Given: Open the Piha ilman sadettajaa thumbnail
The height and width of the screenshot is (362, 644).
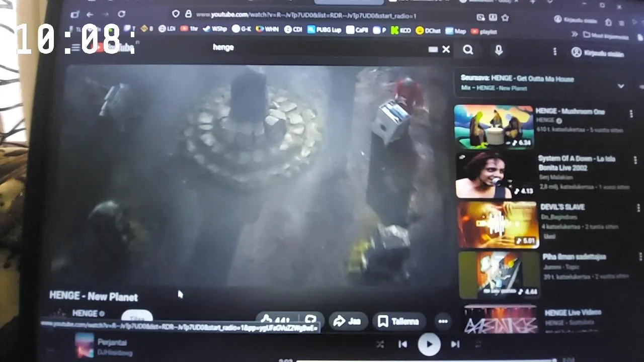Looking at the screenshot, I should pos(499,275).
